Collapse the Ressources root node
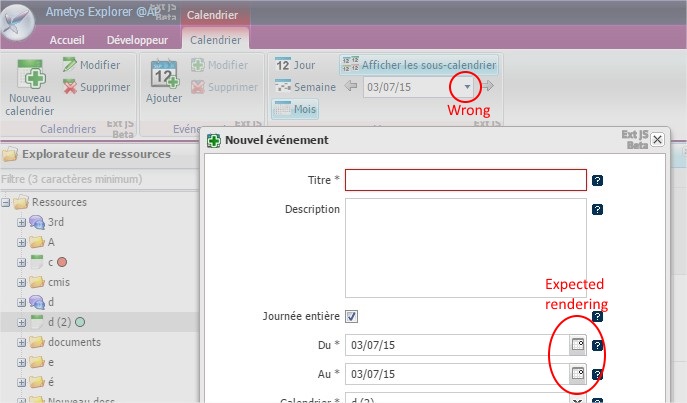This screenshot has height=403, width=687. pyautogui.click(x=7, y=202)
